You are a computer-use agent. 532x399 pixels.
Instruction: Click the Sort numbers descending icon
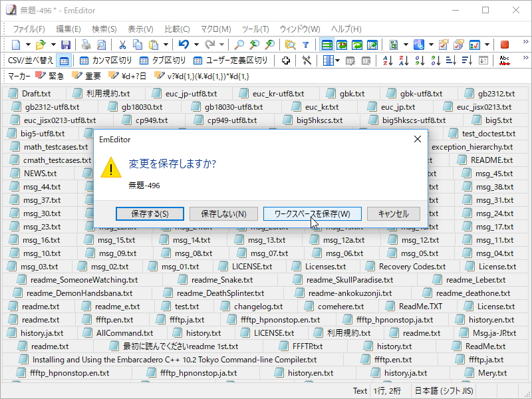click(436, 61)
